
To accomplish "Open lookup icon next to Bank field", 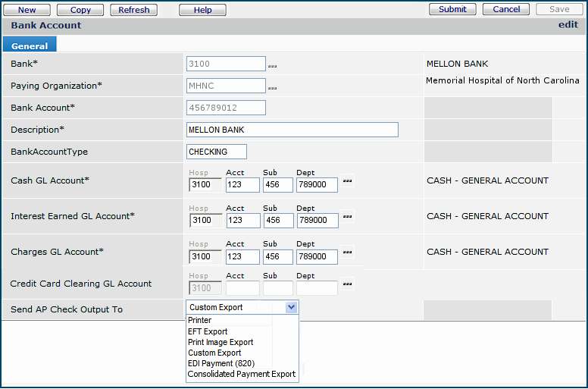I will 272,66.
